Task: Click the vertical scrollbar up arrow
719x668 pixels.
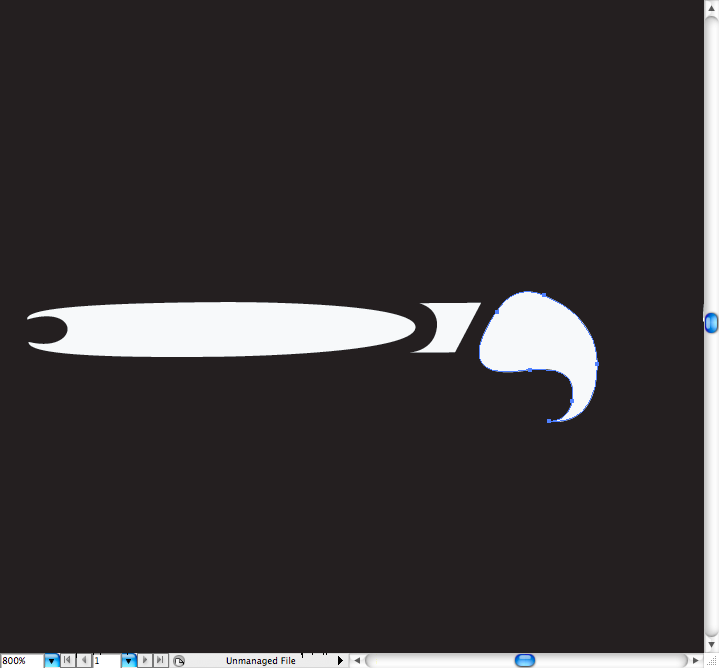Action: pos(711,8)
